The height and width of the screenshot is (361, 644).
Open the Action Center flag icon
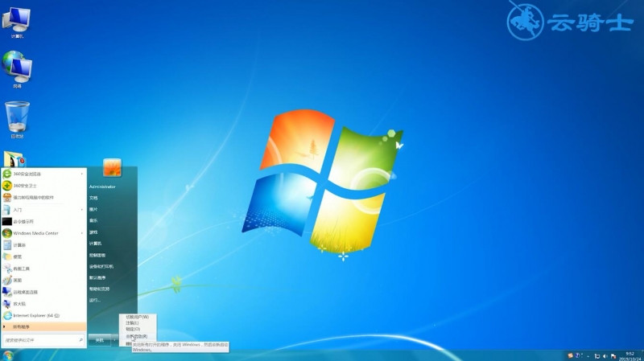(613, 356)
